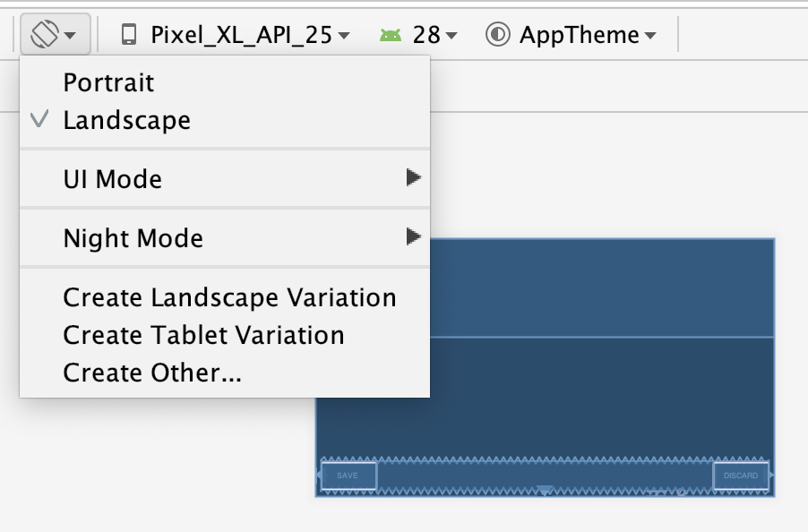Click the screen orientation rotate icon
The width and height of the screenshot is (808, 532).
[x=45, y=35]
